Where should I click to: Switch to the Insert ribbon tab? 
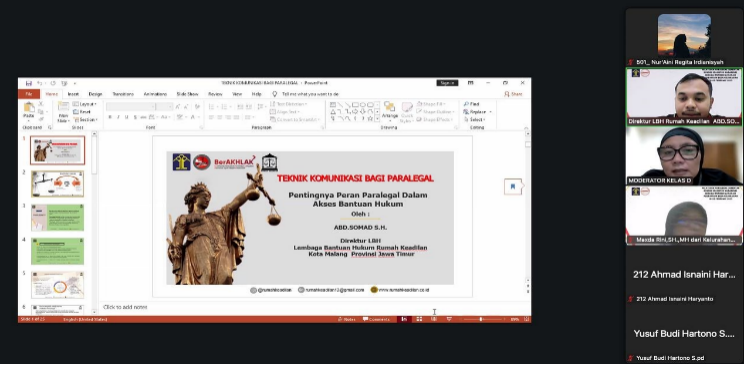tap(73, 94)
